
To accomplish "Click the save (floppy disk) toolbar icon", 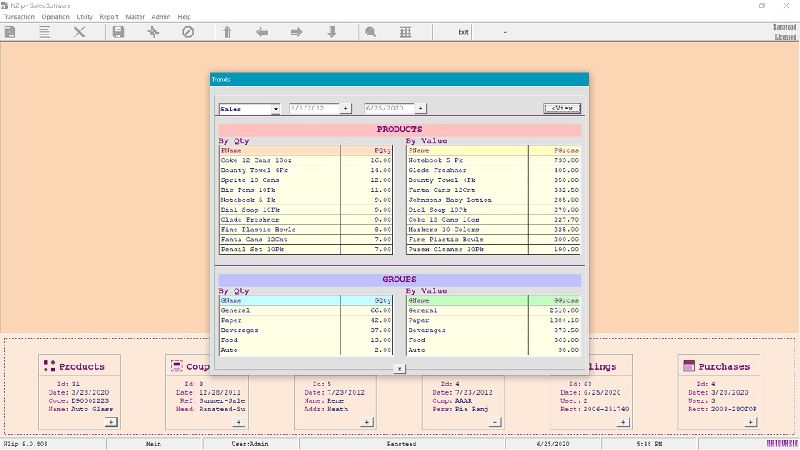I will pos(118,32).
